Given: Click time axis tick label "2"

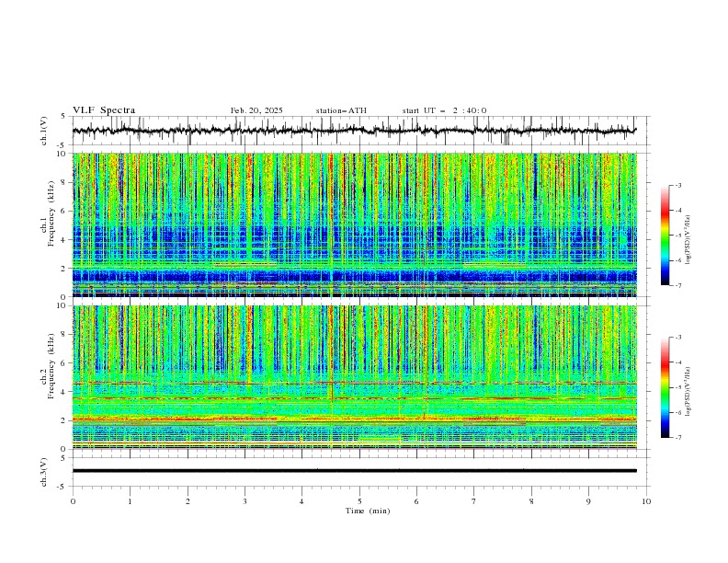Looking at the screenshot, I should pyautogui.click(x=188, y=501).
